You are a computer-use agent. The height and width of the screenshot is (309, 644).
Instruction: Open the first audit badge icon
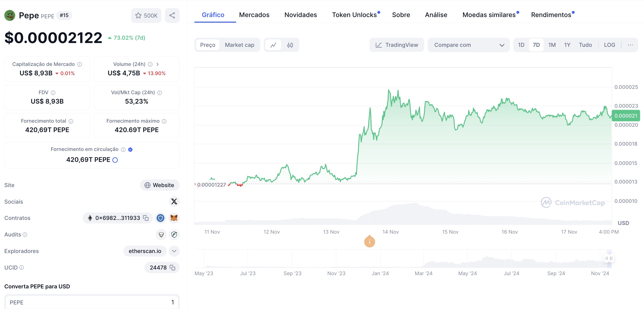tap(161, 235)
